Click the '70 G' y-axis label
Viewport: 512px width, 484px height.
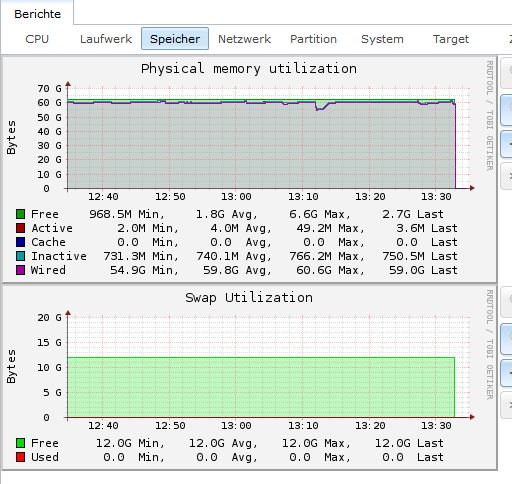(x=49, y=89)
